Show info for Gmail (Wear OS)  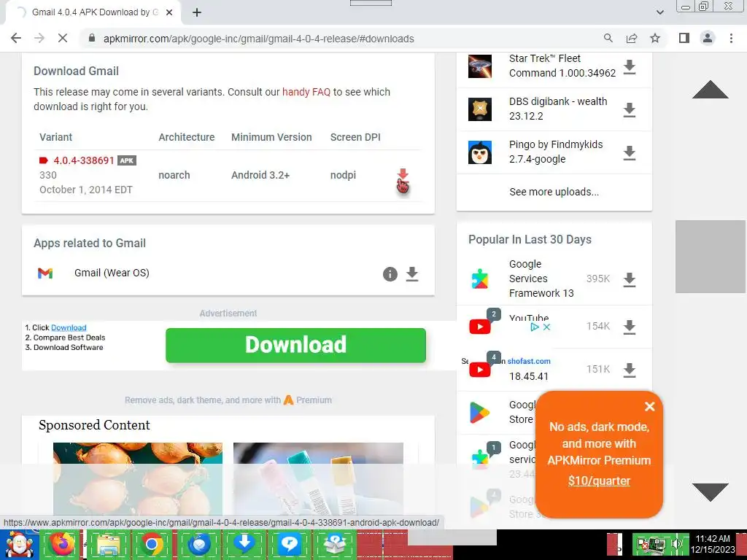coord(390,274)
